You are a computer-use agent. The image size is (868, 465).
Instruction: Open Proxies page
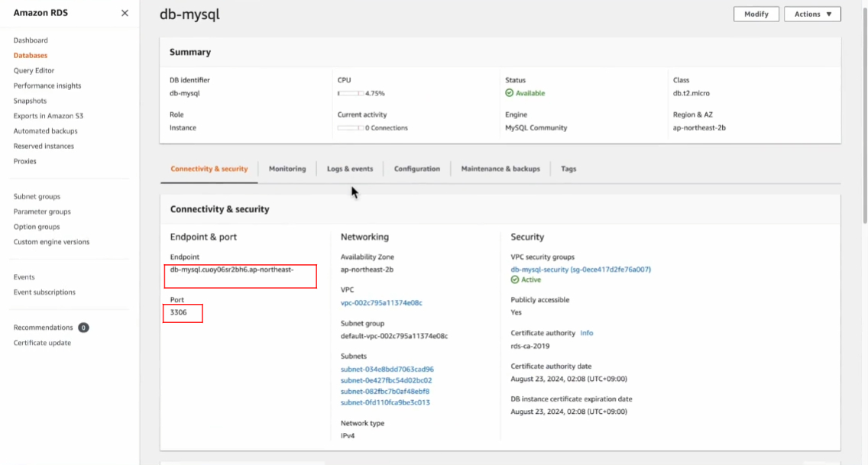[25, 161]
